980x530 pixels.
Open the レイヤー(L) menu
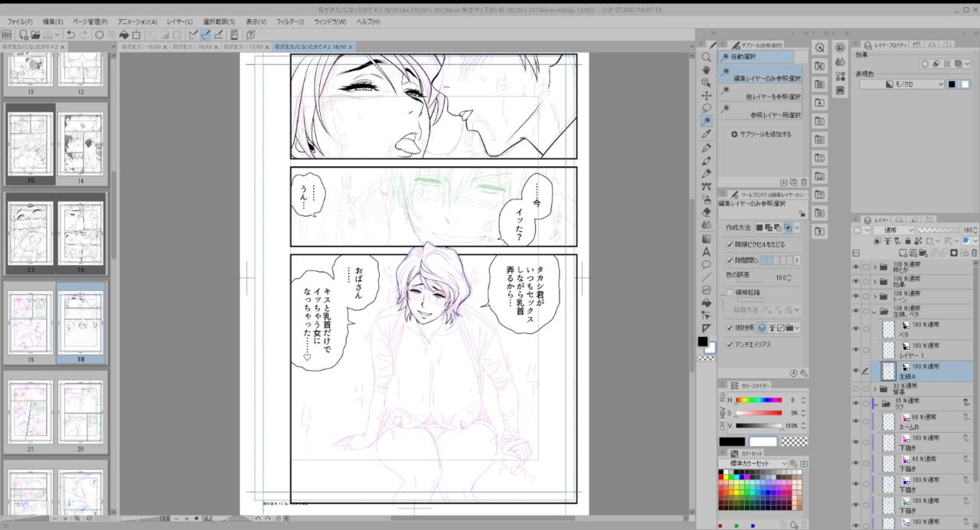179,21
